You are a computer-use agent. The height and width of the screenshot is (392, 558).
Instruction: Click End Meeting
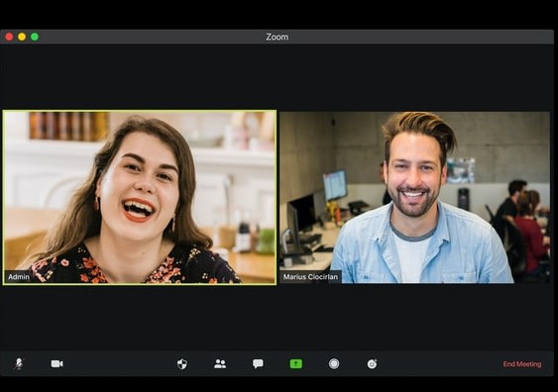pyautogui.click(x=522, y=364)
